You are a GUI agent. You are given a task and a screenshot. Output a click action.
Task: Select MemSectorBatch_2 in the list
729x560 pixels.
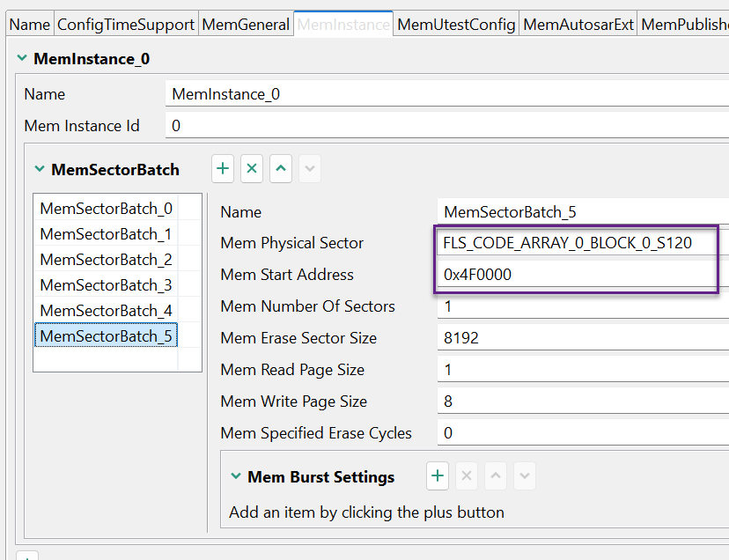[x=106, y=260]
